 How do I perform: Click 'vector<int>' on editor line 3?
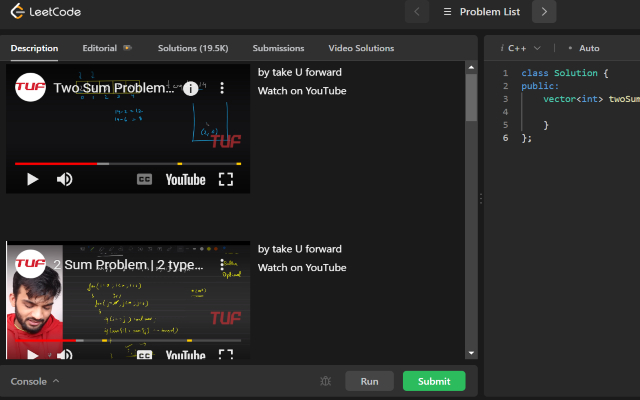tap(573, 99)
